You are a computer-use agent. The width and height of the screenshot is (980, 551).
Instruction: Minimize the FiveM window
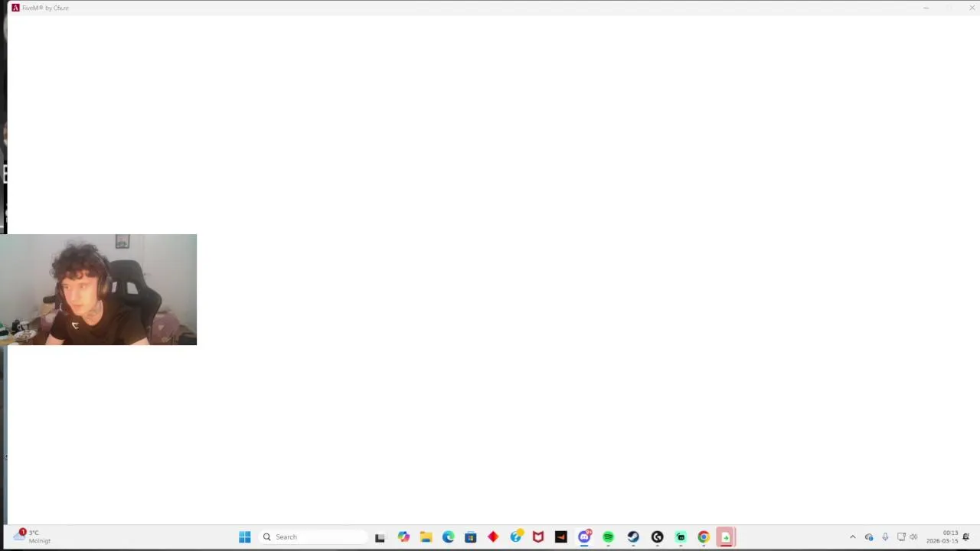tap(926, 8)
